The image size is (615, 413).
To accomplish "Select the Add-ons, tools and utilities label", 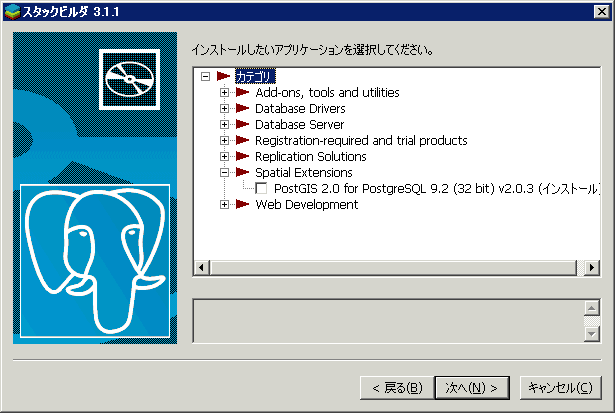I will click(327, 93).
